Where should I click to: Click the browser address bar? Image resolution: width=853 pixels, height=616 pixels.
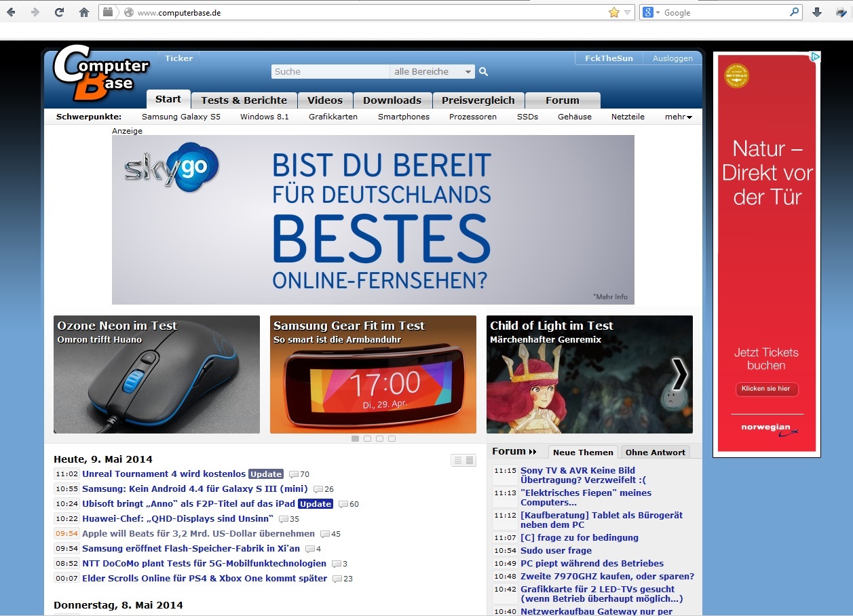pyautogui.click(x=366, y=12)
